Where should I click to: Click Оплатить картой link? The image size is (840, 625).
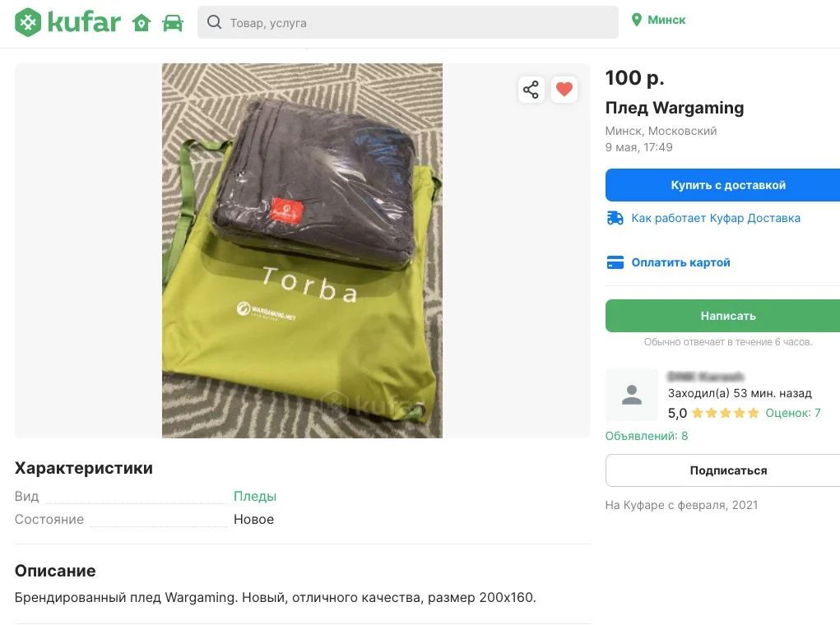click(680, 263)
